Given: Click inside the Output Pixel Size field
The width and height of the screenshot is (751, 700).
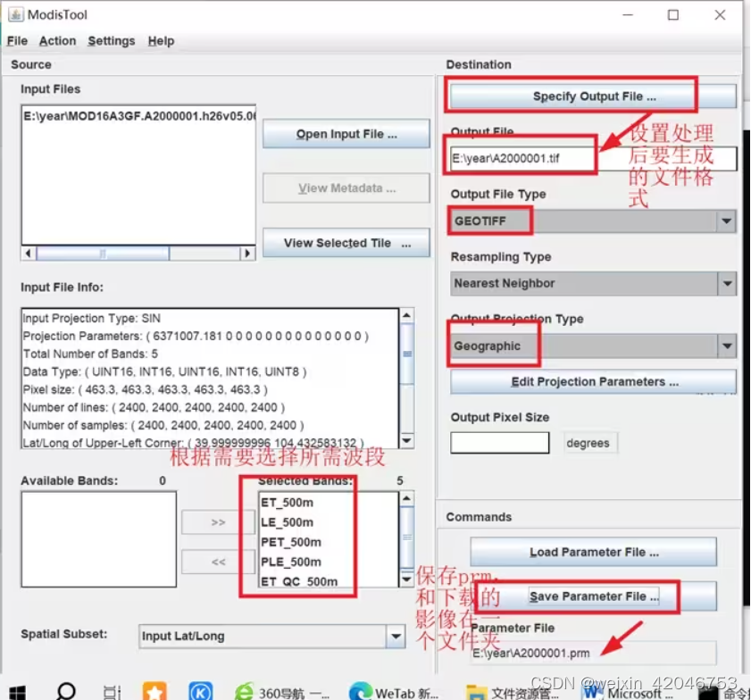Looking at the screenshot, I should 498,441.
